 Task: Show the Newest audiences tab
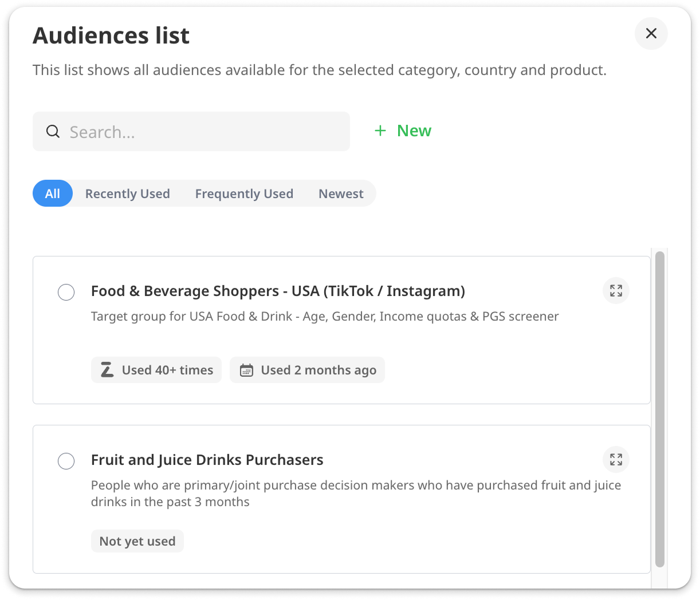tap(341, 194)
